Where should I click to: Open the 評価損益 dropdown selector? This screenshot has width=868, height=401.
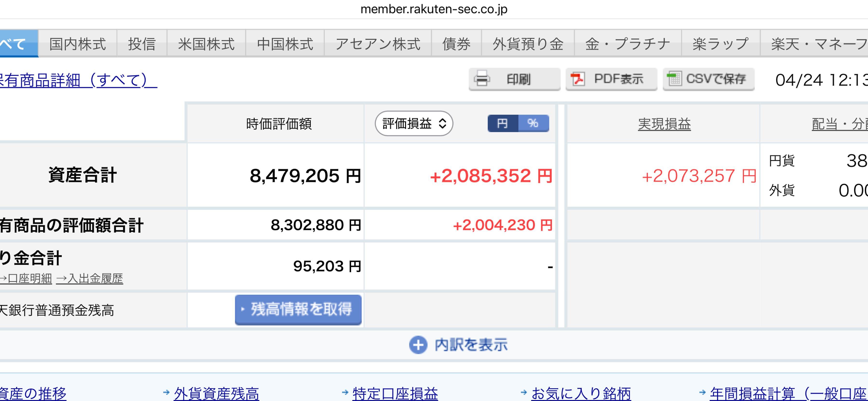click(x=414, y=123)
